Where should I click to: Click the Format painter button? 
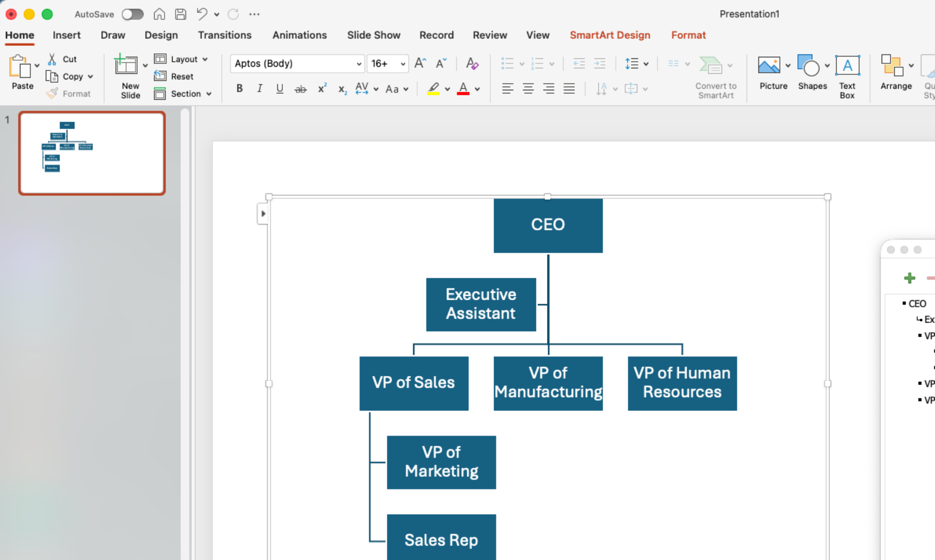[x=69, y=93]
